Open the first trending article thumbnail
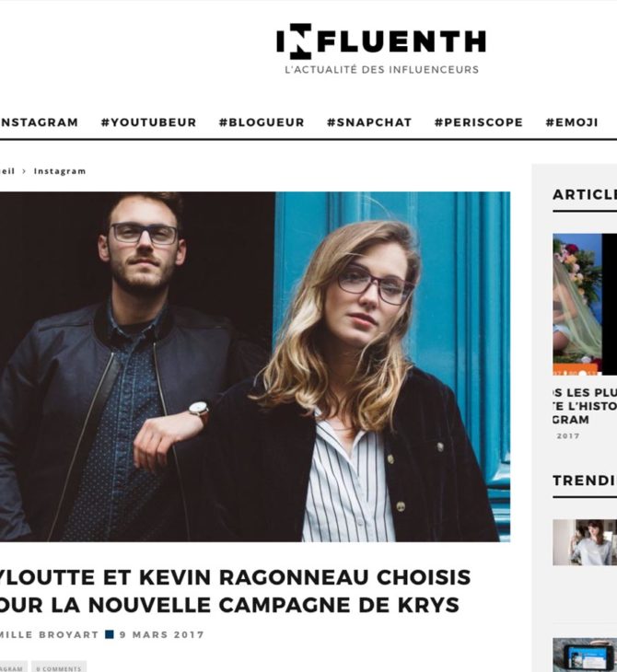 (x=585, y=542)
